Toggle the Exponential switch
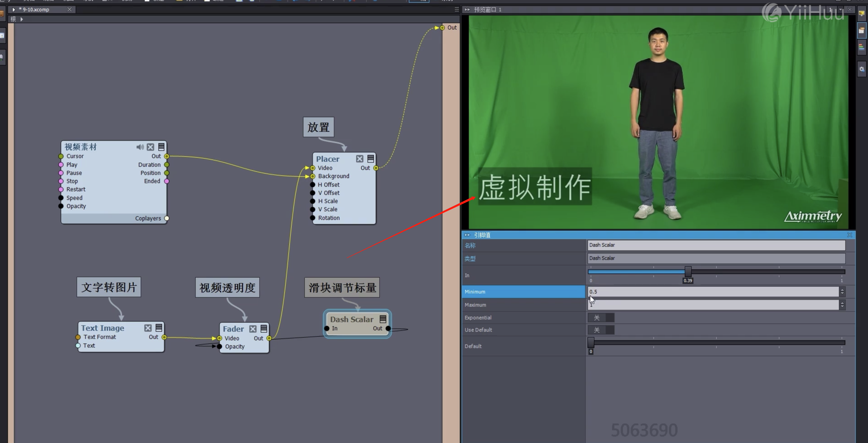Screen dimensions: 868x443 [x=601, y=318]
